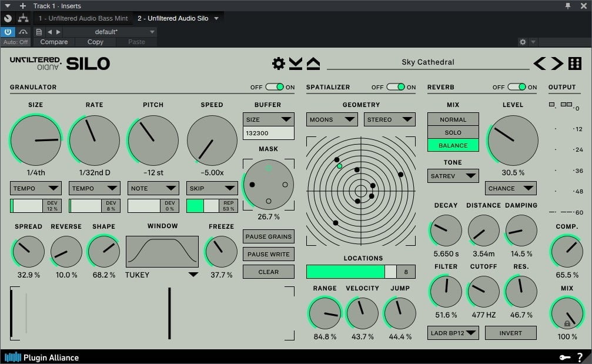This screenshot has width=592, height=364.
Task: Select next host preset right triangle
Action: [58, 32]
